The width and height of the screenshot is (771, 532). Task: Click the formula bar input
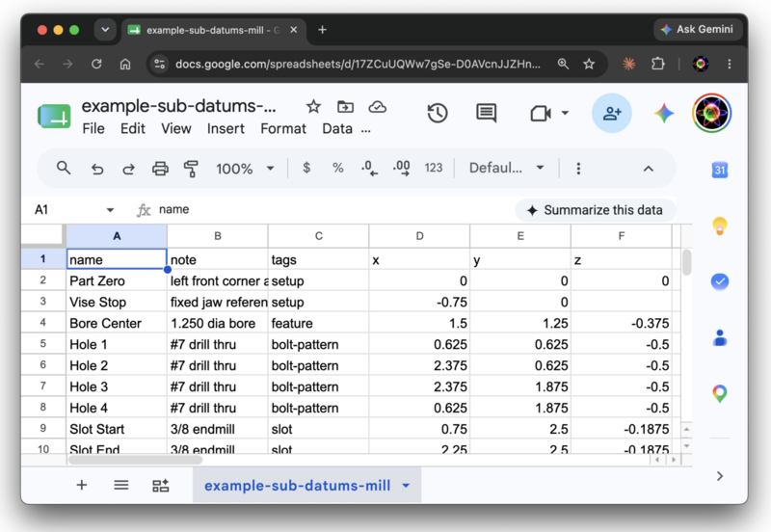[x=334, y=210]
